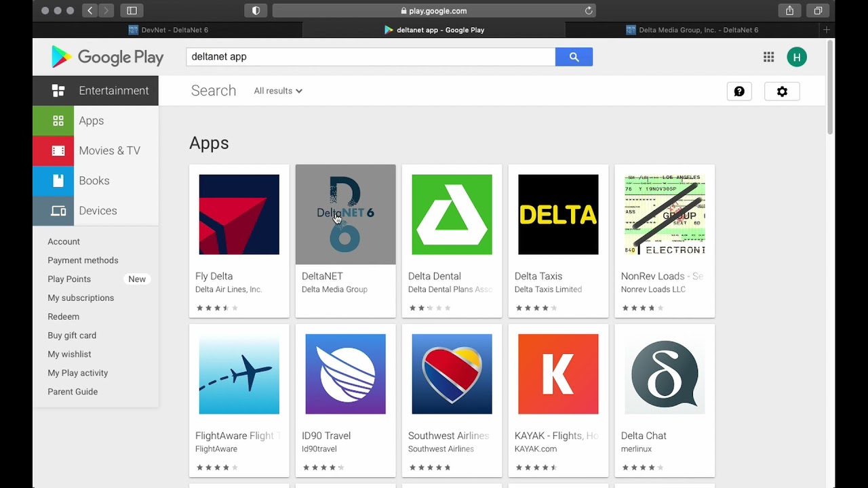Open Payment methods link
Image resolution: width=868 pixels, height=488 pixels.
[x=83, y=260]
